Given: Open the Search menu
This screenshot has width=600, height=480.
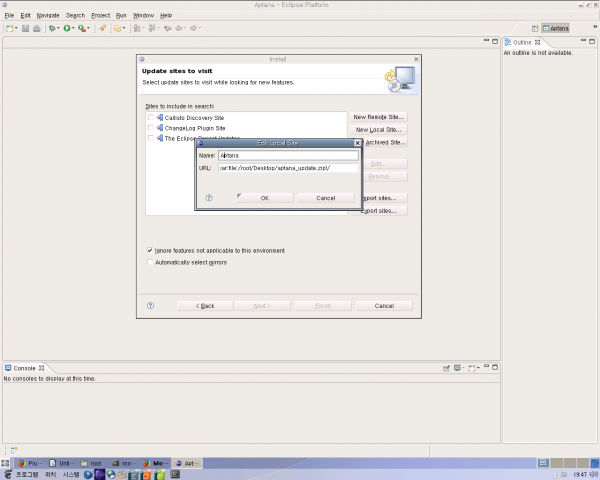Looking at the screenshot, I should click(x=75, y=15).
